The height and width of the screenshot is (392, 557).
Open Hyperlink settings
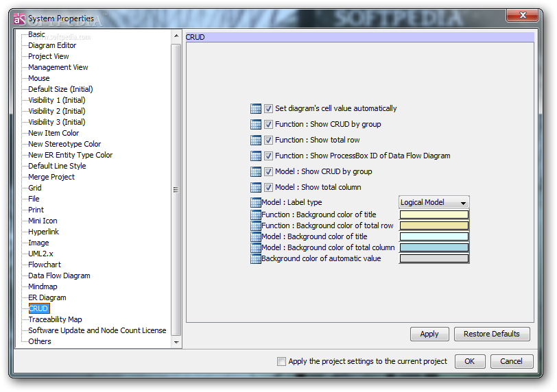[44, 232]
